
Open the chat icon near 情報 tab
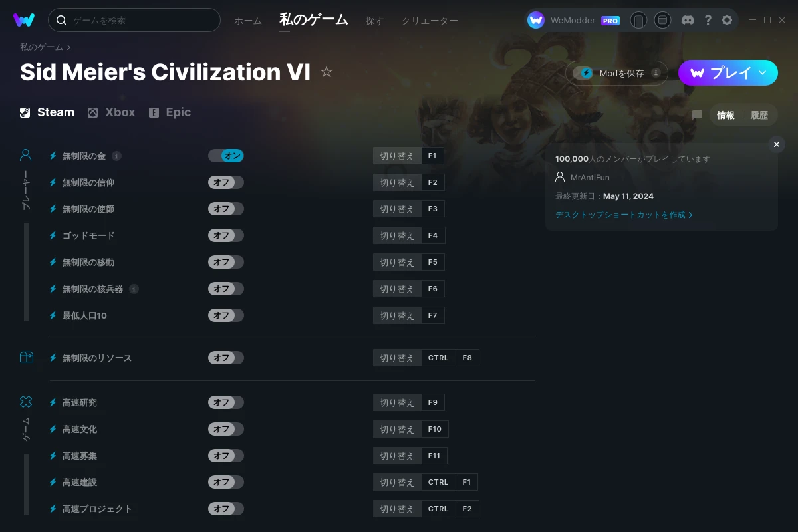click(696, 115)
